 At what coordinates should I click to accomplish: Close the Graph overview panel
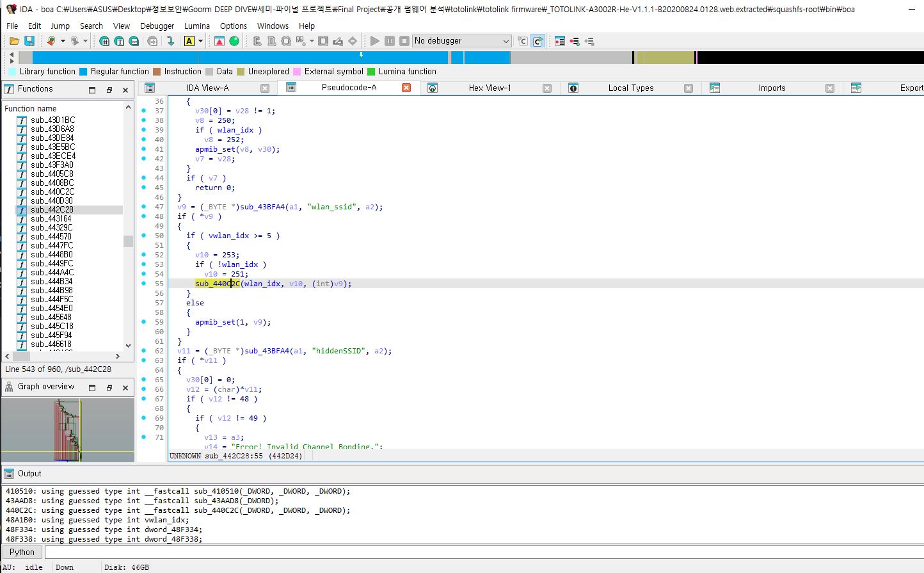(x=125, y=388)
